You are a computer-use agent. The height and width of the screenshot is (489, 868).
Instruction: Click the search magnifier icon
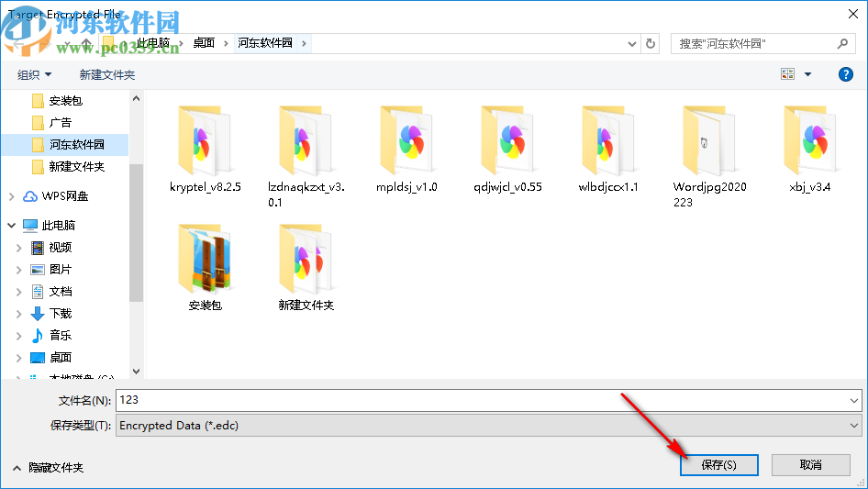[x=842, y=43]
